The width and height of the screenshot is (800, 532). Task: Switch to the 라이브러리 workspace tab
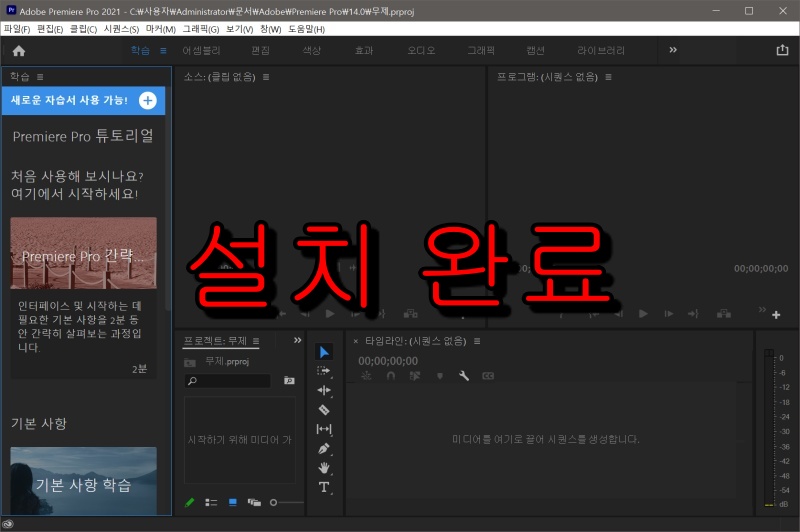click(601, 50)
